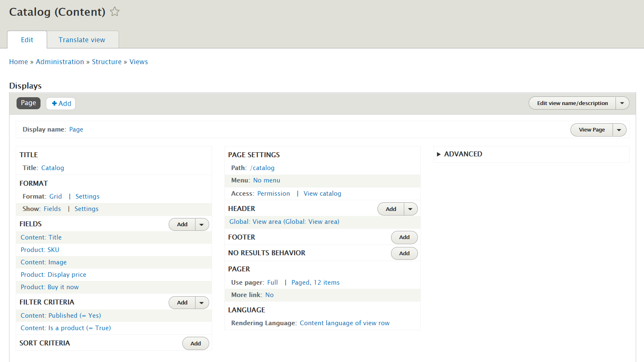
Task: Click the plus Add display button
Action: coord(61,103)
